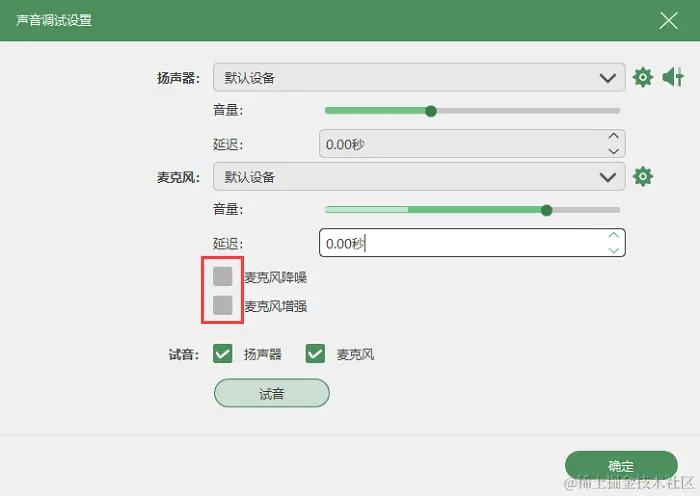Open speaker volume mixer icon
This screenshot has height=496, width=700.
point(673,77)
